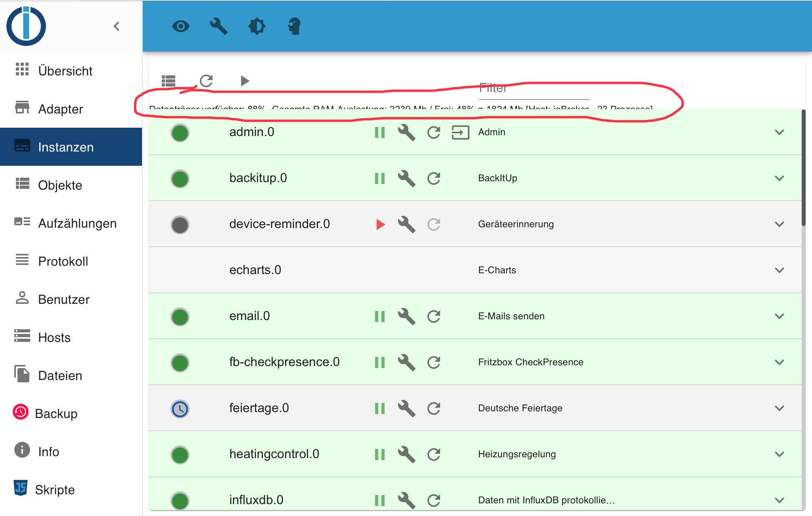Click the schedule clock icon on feiertage.0

click(180, 408)
